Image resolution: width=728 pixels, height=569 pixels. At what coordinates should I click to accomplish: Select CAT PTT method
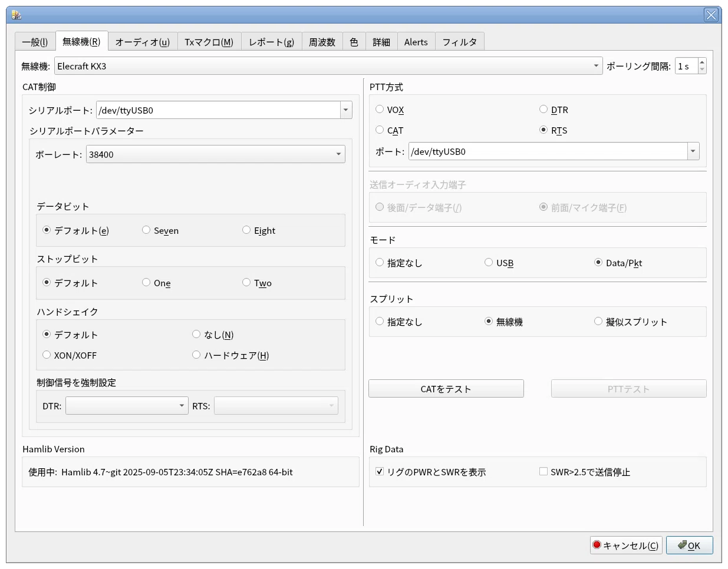click(390, 130)
